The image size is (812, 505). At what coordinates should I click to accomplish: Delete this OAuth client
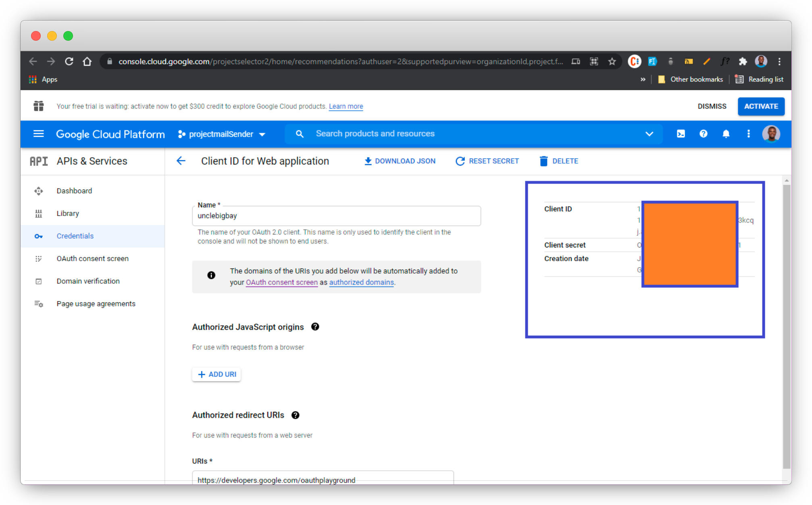[559, 161]
